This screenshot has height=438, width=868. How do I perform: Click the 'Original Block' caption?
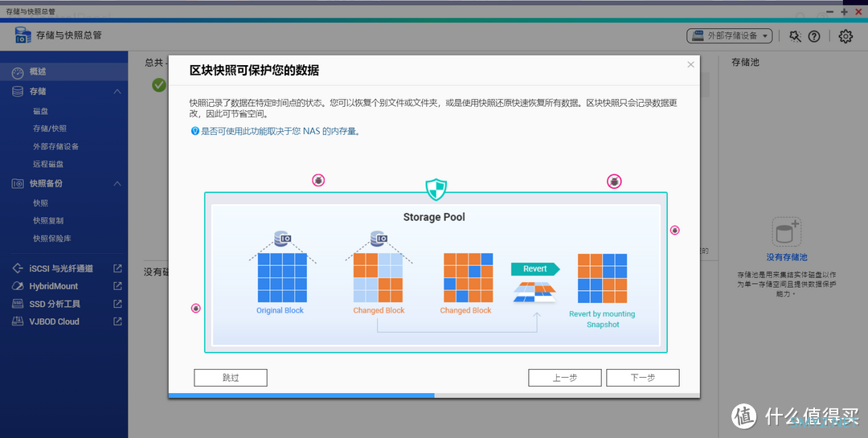[x=280, y=311]
